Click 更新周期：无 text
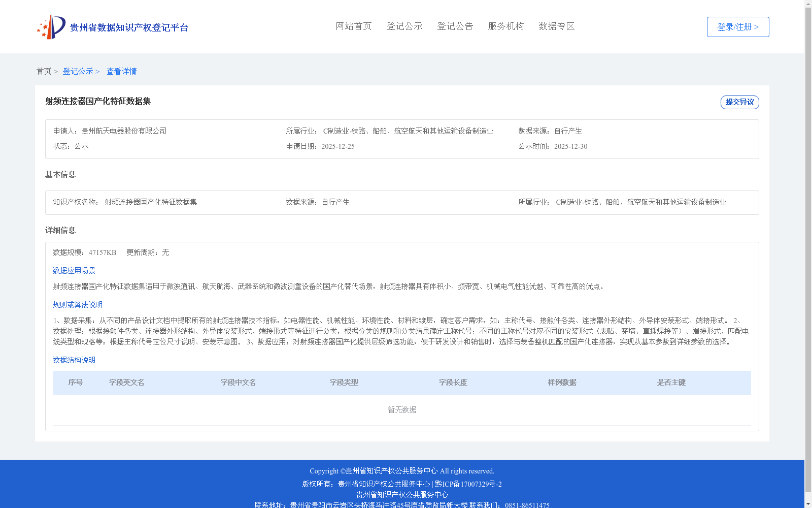 coord(148,252)
